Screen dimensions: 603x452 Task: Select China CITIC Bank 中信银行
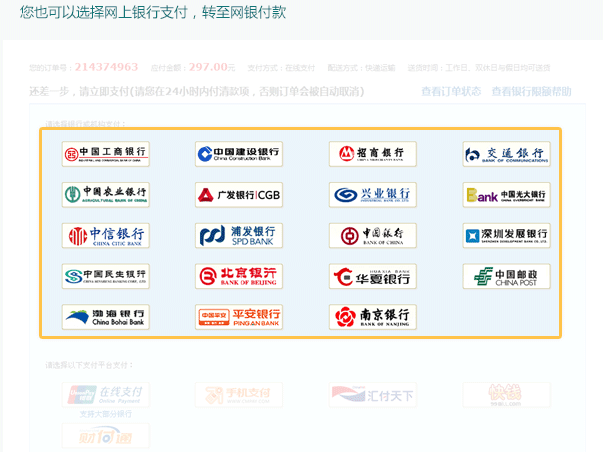coord(106,235)
